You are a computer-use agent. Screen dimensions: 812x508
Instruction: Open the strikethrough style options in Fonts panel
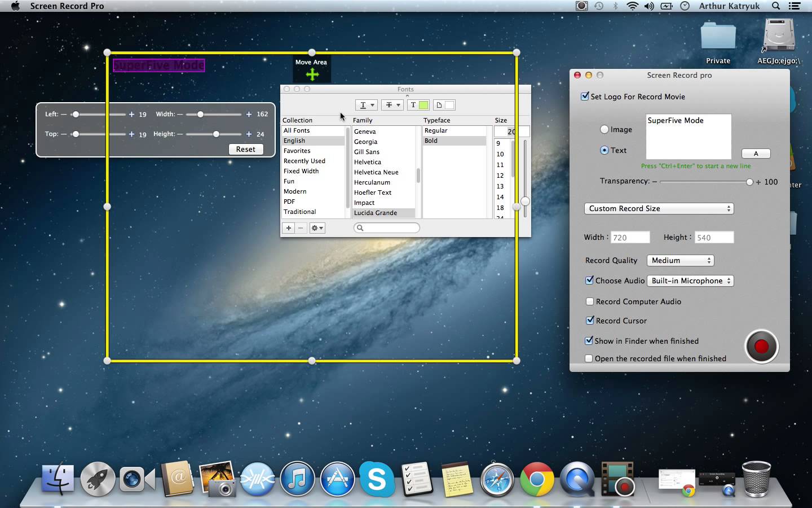pos(392,105)
